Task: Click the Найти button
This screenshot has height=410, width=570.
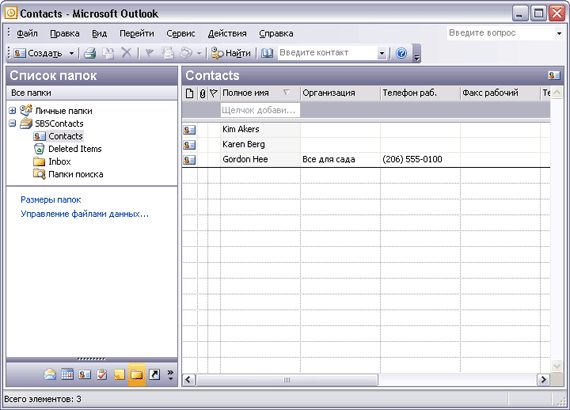Action: [x=231, y=53]
